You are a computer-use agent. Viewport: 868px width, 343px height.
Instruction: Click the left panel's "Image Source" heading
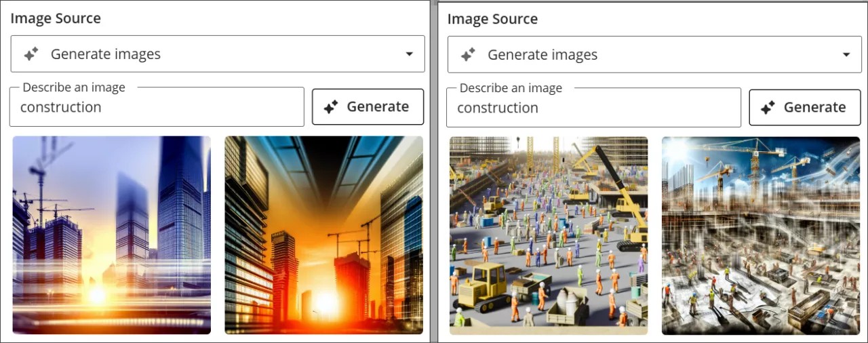point(56,18)
